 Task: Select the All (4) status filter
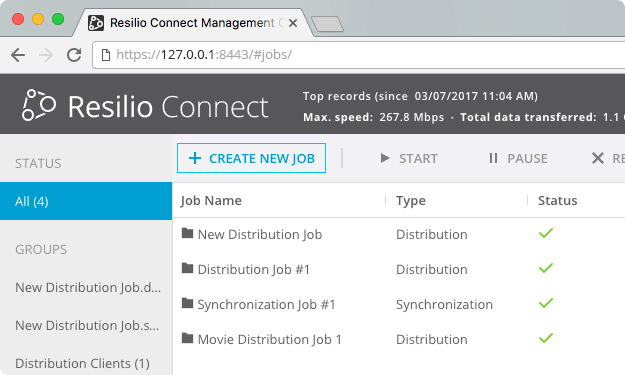point(86,201)
